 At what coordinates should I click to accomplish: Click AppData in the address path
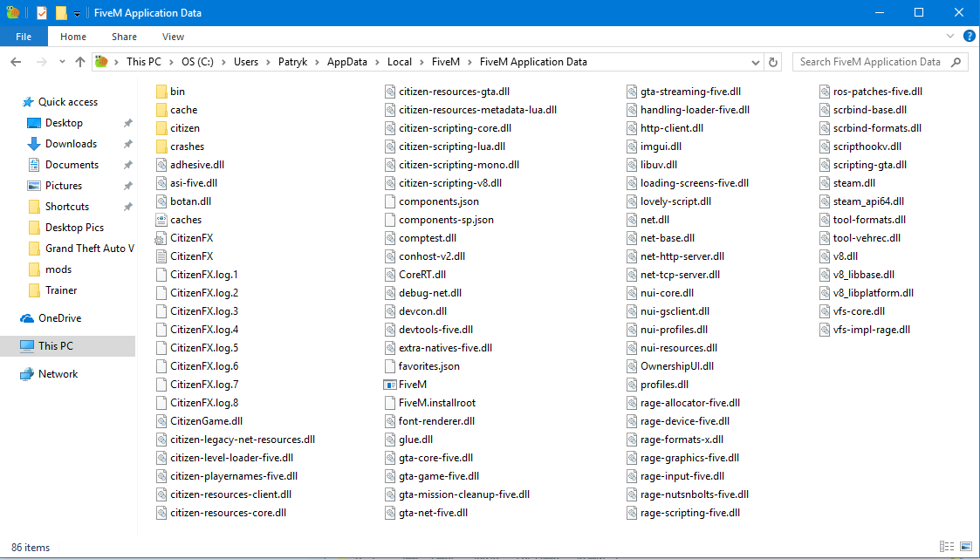click(x=346, y=62)
